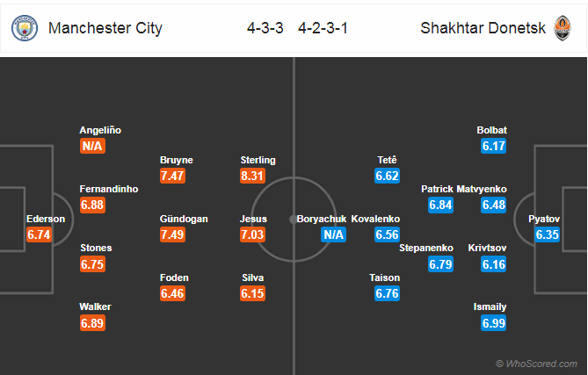Click Boryachuk's N/A rating badge

point(333,234)
